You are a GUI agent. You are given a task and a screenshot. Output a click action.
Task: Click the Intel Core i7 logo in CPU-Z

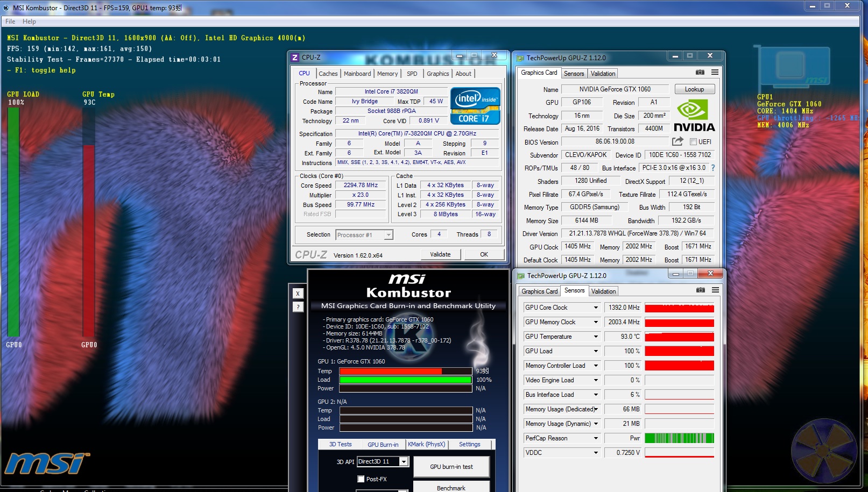click(475, 106)
